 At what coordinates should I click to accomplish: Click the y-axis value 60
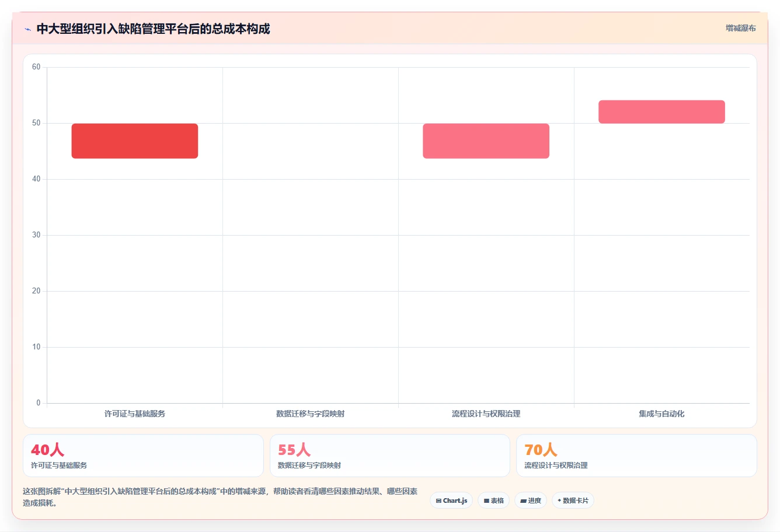click(36, 67)
